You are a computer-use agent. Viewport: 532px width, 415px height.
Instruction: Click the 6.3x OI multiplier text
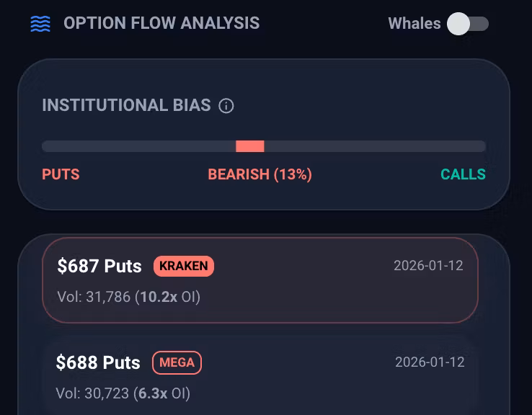(x=161, y=393)
